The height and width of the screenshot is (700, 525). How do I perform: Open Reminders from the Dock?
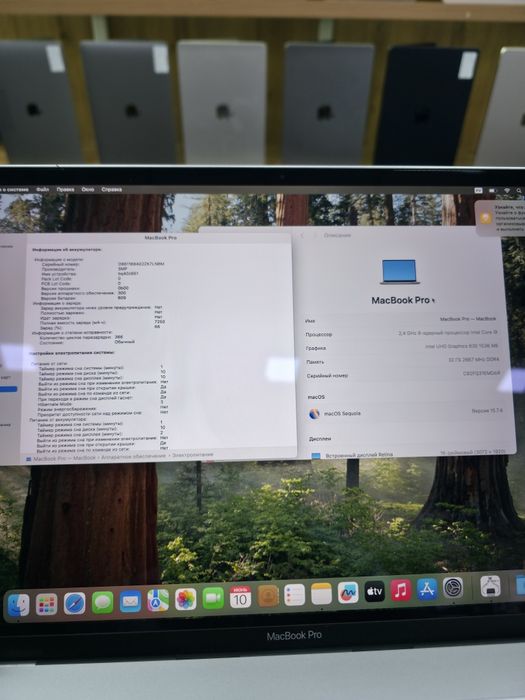[x=295, y=595]
